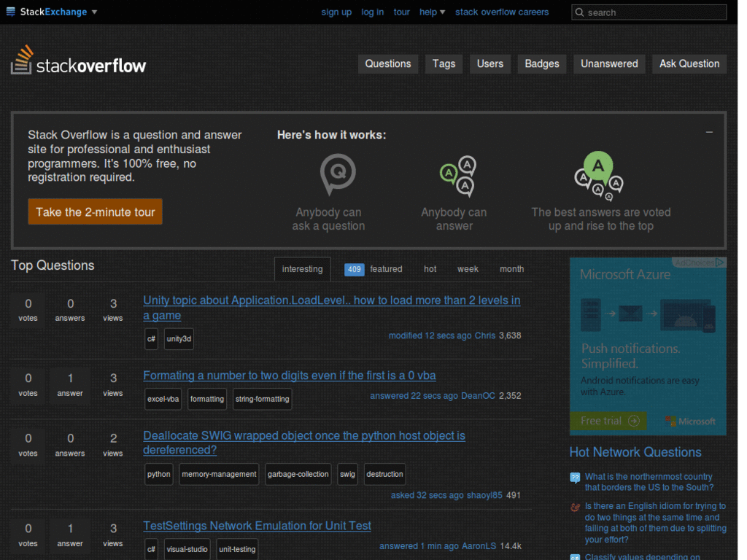Click the unity3d tag
Viewport: 747px width, 560px height.
click(x=179, y=339)
